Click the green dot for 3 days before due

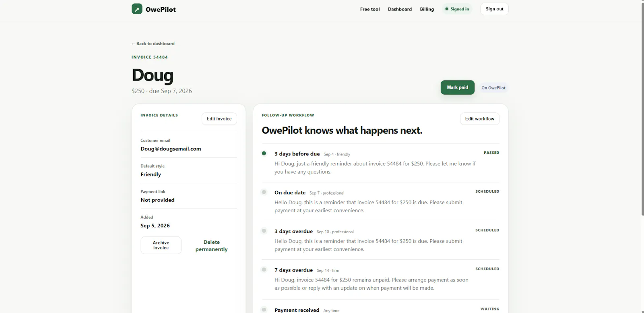pyautogui.click(x=264, y=153)
